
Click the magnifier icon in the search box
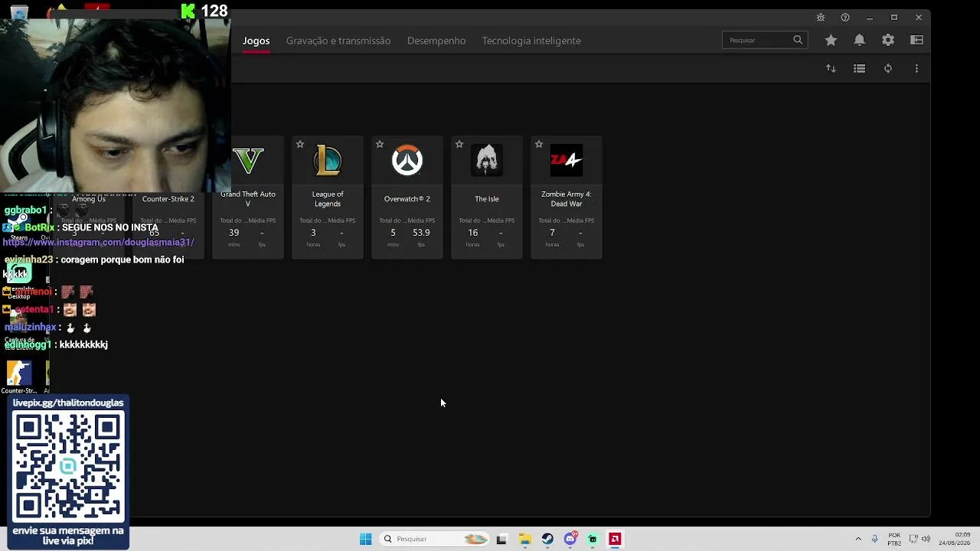tap(798, 40)
